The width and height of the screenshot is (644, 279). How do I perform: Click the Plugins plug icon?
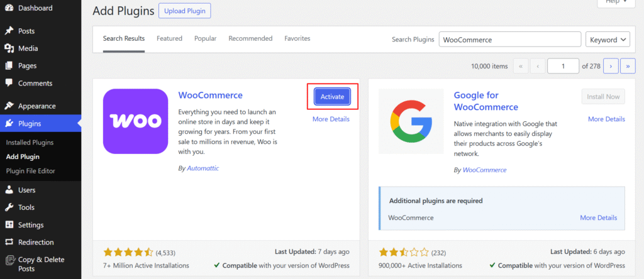pos(9,124)
